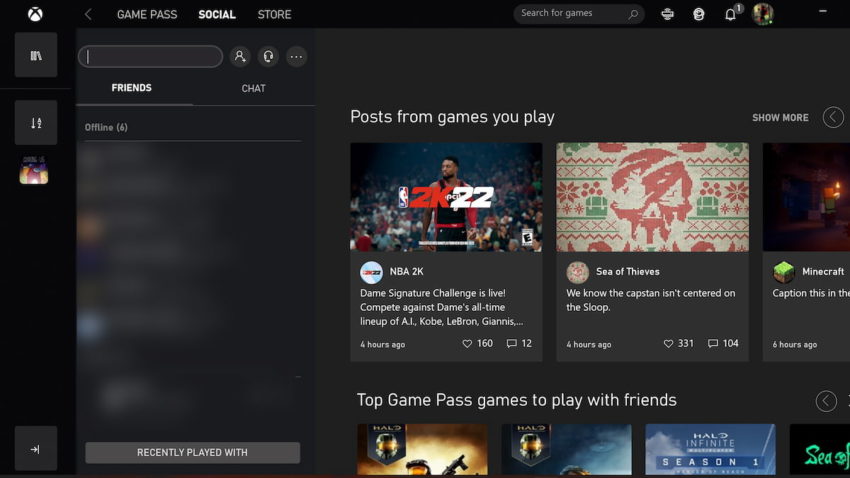
Task: Click the Xbox logo icon
Action: click(35, 14)
